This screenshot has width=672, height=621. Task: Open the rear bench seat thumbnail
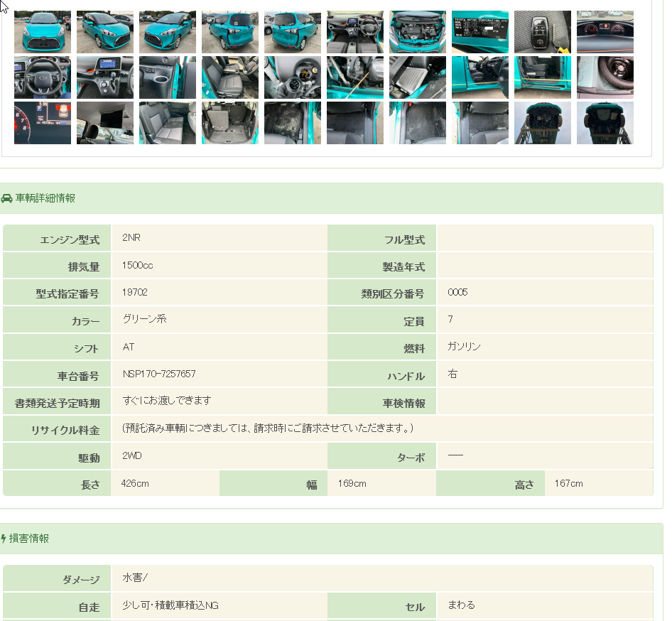[167, 123]
